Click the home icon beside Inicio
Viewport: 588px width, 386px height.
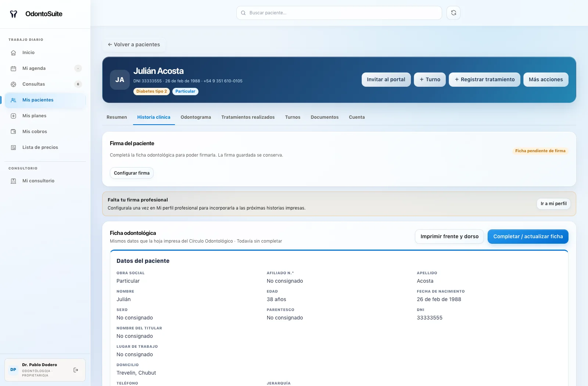click(x=14, y=53)
